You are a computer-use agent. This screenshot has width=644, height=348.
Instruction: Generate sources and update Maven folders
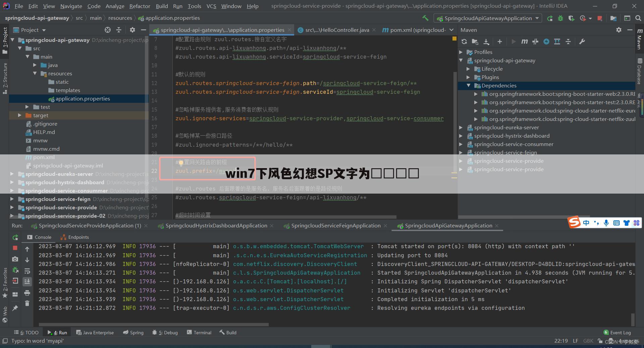[475, 42]
